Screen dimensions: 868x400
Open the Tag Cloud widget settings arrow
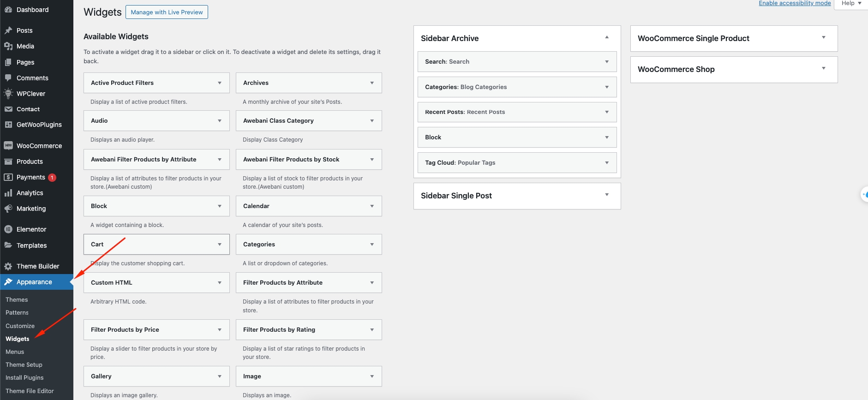pyautogui.click(x=607, y=163)
